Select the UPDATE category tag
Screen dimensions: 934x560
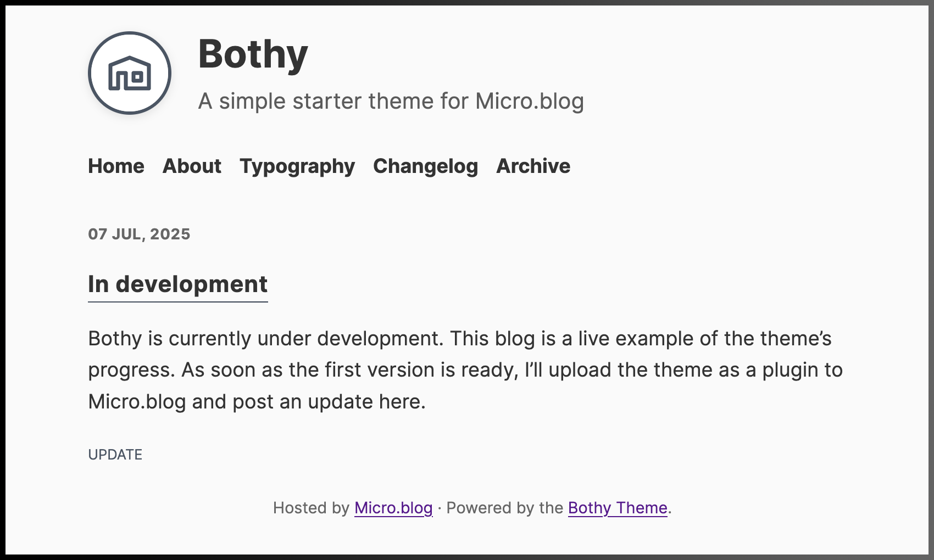[115, 455]
